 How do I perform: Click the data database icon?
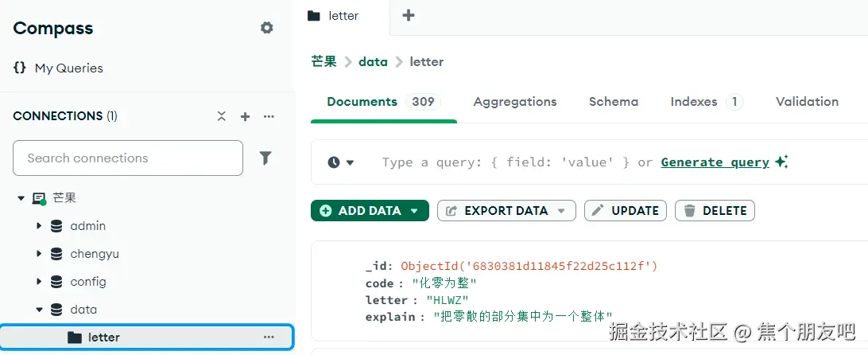coord(56,310)
